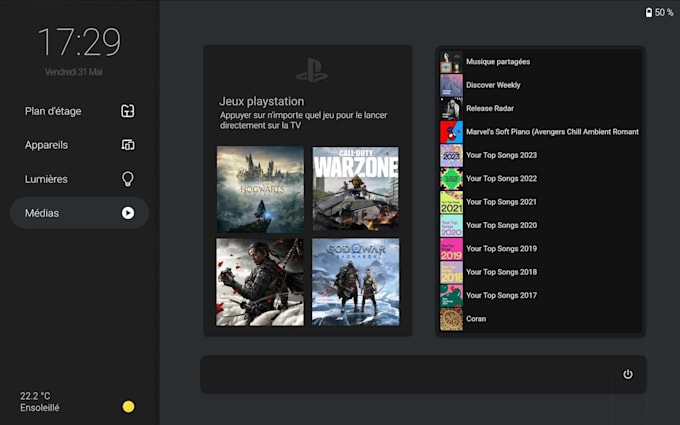Click the lightbulb icon for Lumières

coord(128,179)
